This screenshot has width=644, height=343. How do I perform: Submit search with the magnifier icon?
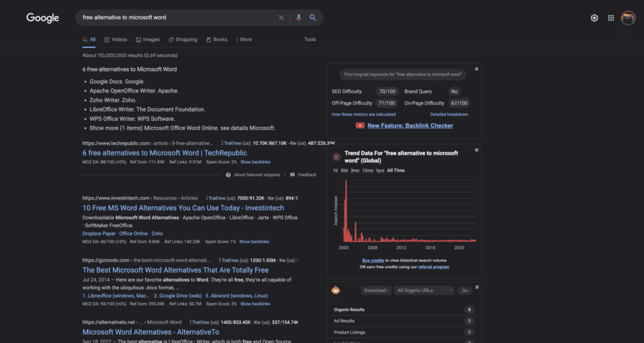(313, 18)
